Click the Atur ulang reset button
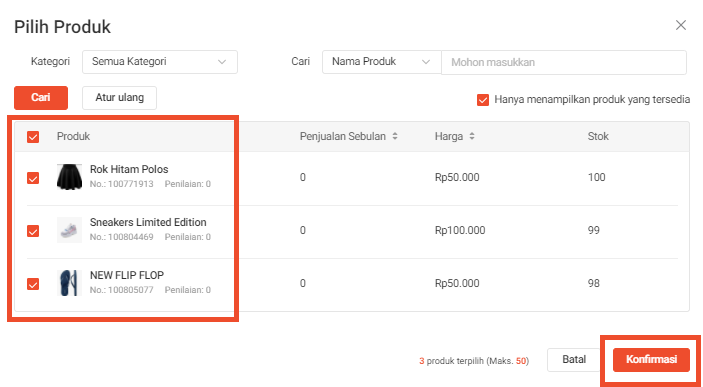Screen dimensions: 703x387 (x=119, y=98)
